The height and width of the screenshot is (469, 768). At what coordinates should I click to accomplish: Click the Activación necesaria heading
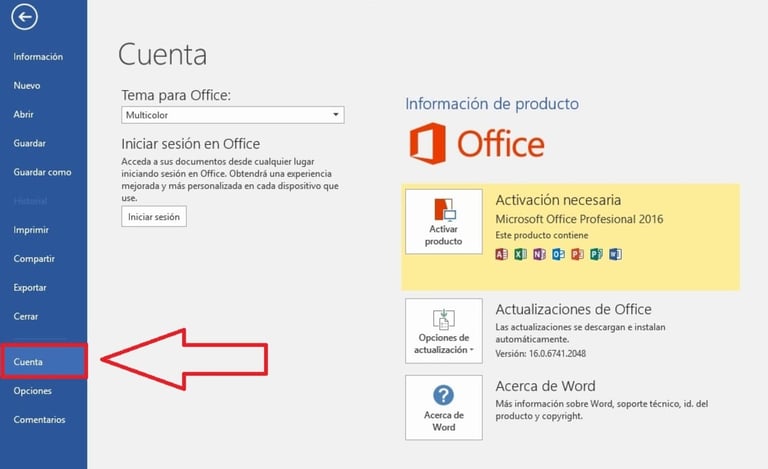click(558, 200)
